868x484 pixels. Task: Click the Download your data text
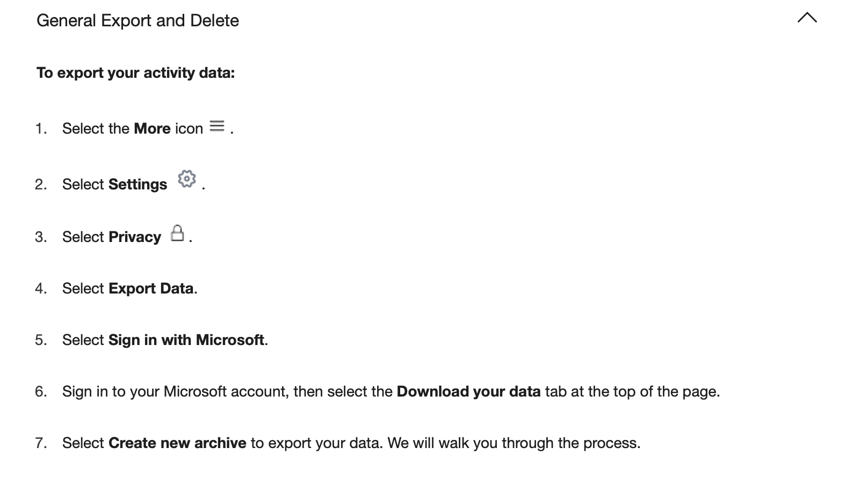468,391
